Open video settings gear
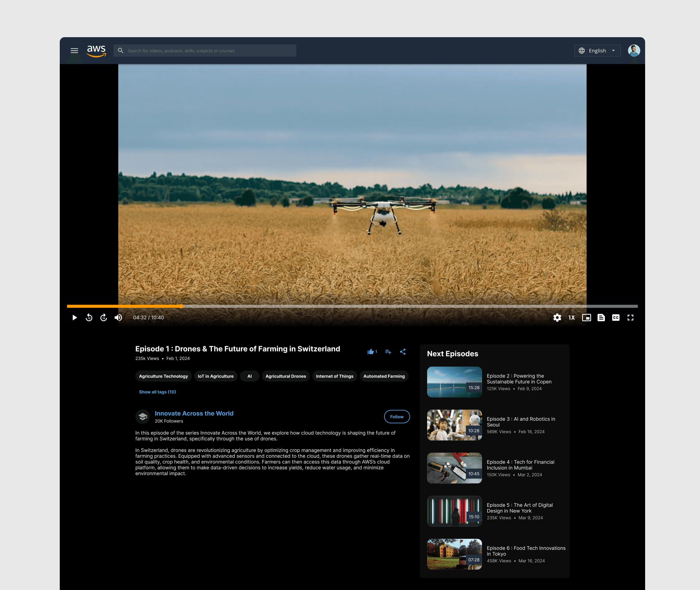The image size is (700, 590). [x=557, y=318]
